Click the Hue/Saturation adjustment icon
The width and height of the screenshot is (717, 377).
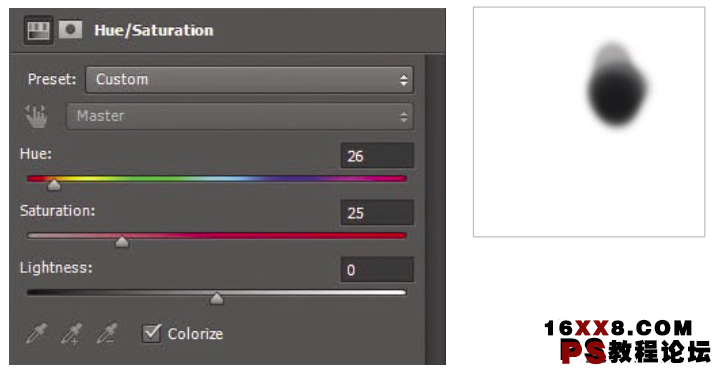[38, 30]
